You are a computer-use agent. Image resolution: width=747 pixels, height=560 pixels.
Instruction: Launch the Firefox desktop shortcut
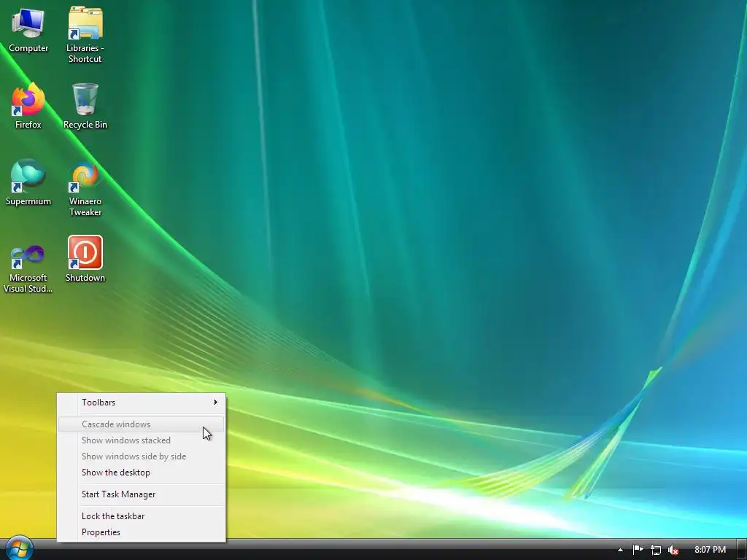pyautogui.click(x=28, y=106)
